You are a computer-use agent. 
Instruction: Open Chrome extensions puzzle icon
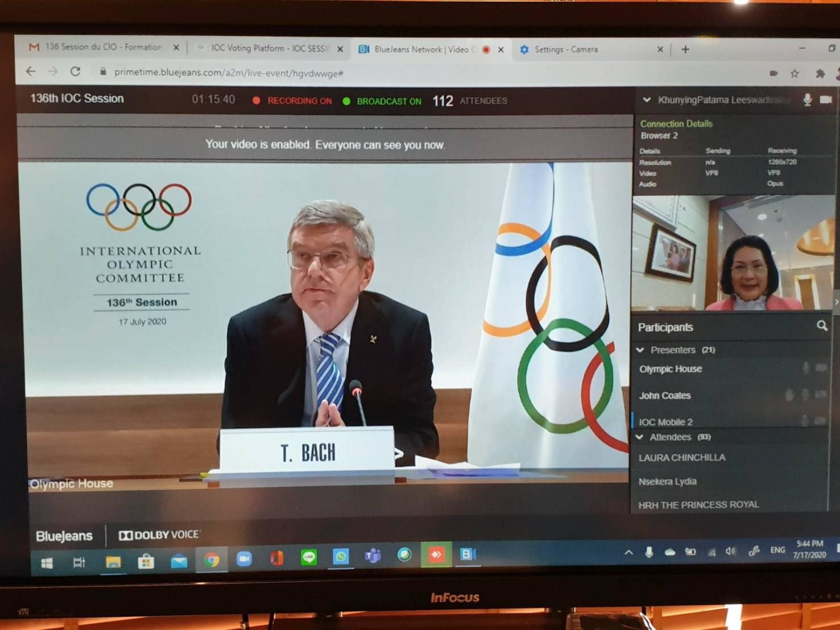(x=820, y=73)
